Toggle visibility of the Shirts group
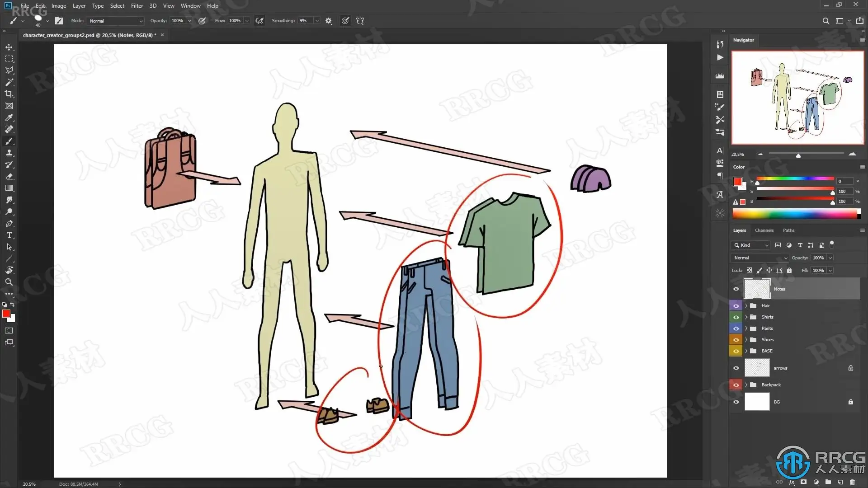The height and width of the screenshot is (488, 868). tap(736, 317)
